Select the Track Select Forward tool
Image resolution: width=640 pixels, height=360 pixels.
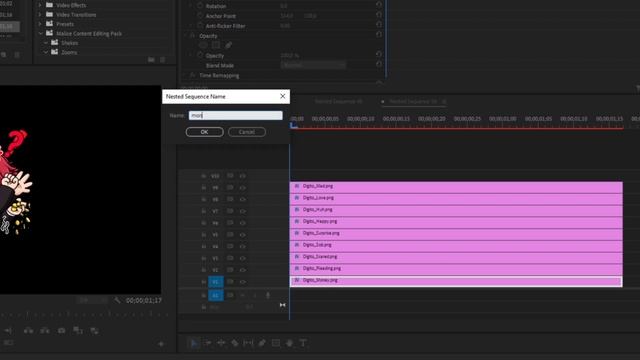(x=208, y=343)
